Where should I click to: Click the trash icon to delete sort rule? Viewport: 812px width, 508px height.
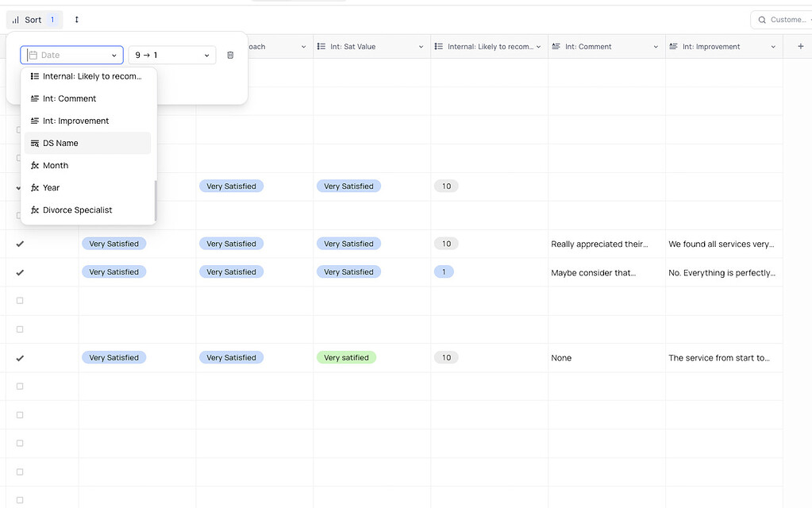tap(230, 56)
